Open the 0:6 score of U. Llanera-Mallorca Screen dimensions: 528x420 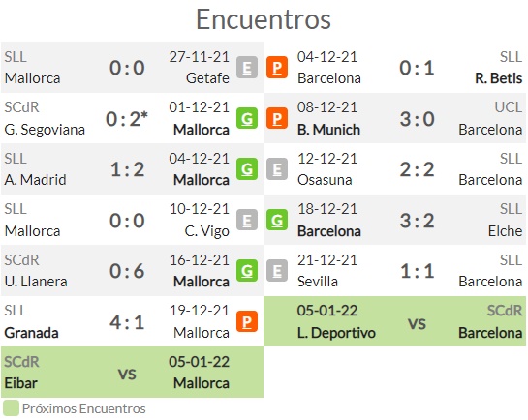[x=127, y=271]
